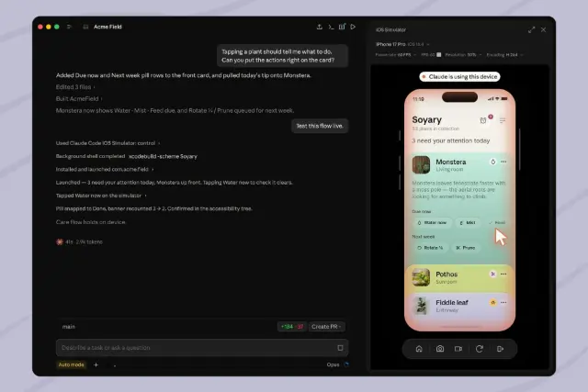This screenshot has height=392, width=588.
Task: Click the attachment icon inside the prompt field
Action: pos(340,348)
